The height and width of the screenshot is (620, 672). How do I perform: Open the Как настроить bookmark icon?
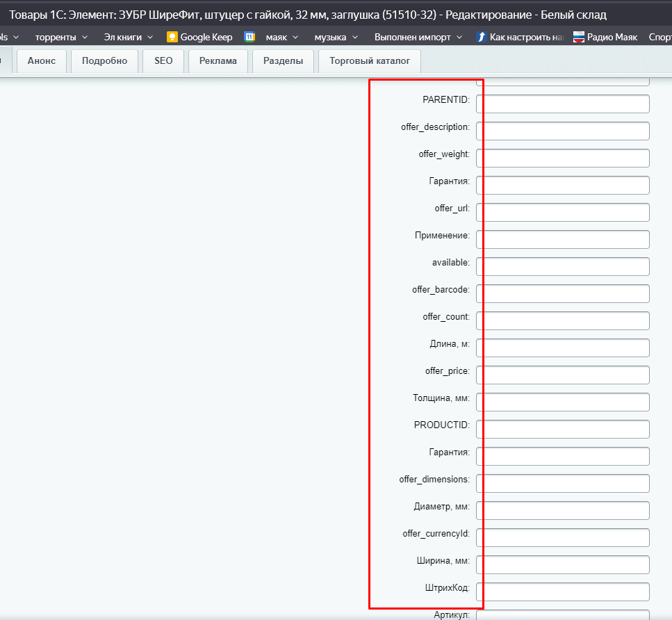click(x=482, y=37)
